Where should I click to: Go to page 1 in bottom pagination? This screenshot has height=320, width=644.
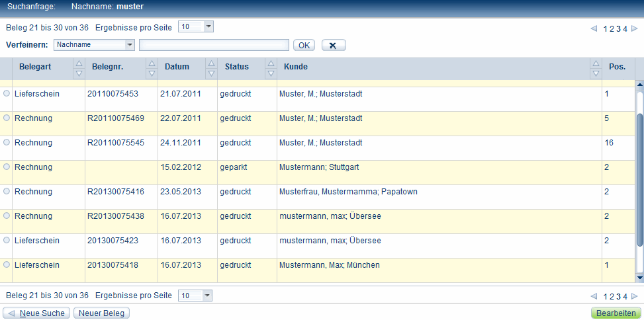[605, 296]
